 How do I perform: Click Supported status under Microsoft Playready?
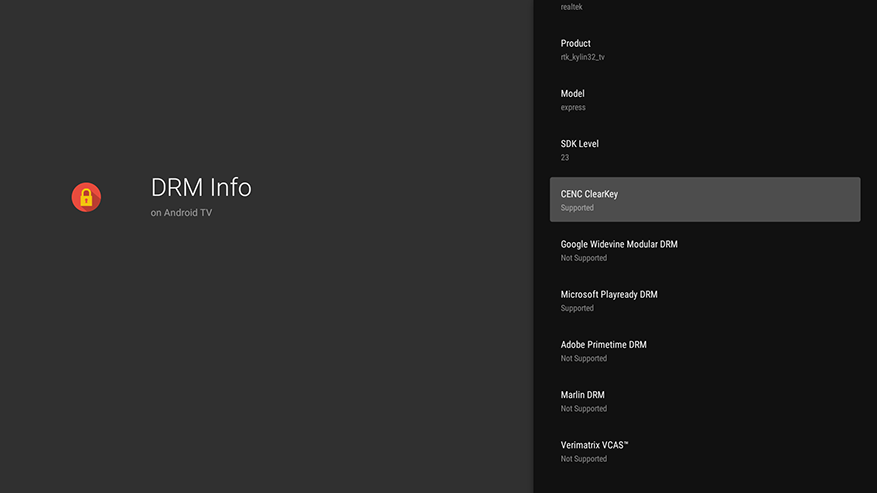(x=577, y=309)
